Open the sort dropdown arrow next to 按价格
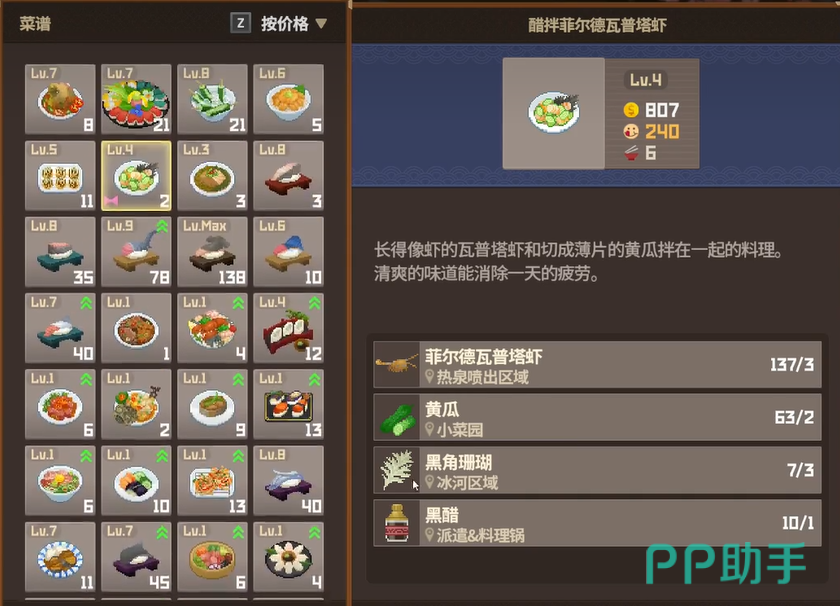This screenshot has width=840, height=606. [x=321, y=24]
